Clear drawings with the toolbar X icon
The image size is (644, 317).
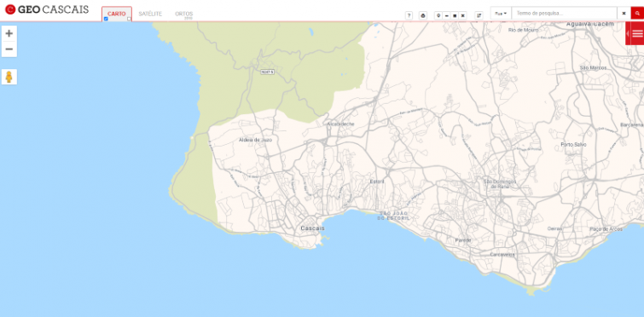click(x=463, y=15)
